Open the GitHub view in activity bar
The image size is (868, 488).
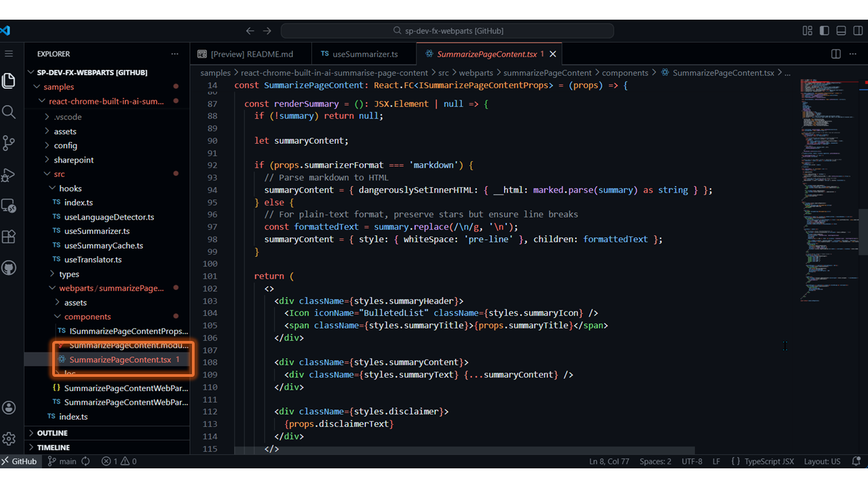9,268
